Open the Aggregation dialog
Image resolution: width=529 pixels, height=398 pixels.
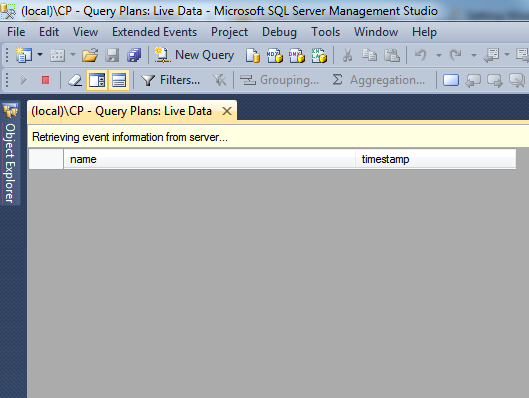pos(379,80)
